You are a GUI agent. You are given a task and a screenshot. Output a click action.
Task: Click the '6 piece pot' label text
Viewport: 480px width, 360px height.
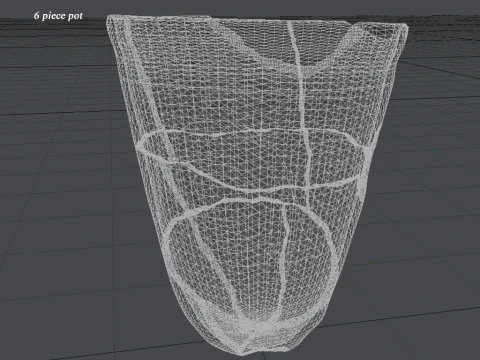click(58, 16)
